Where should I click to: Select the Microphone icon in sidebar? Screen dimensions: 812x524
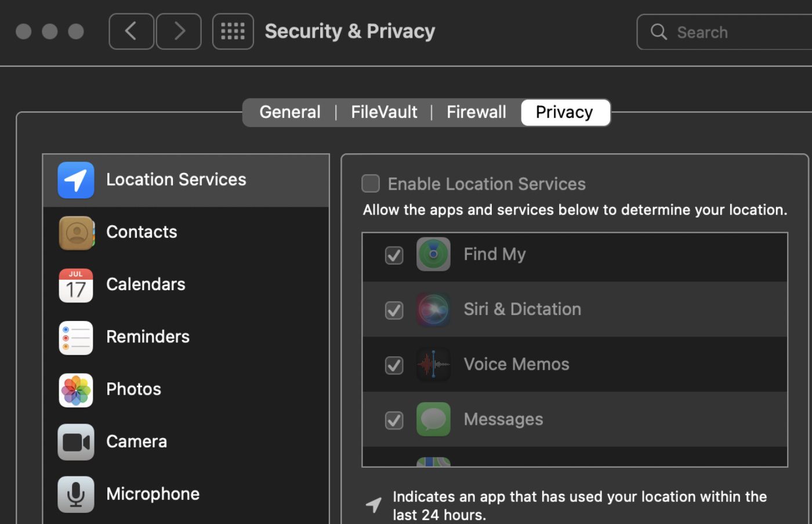tap(76, 494)
